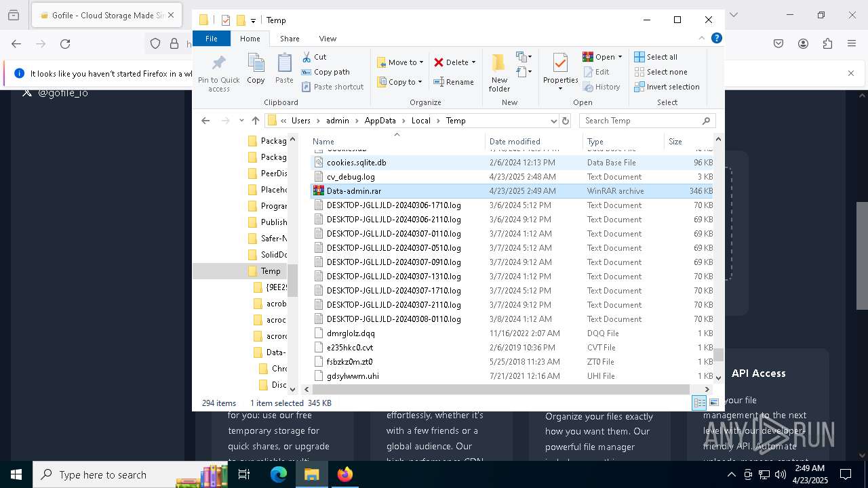Collapse the ribbon with chevron

point(702,38)
